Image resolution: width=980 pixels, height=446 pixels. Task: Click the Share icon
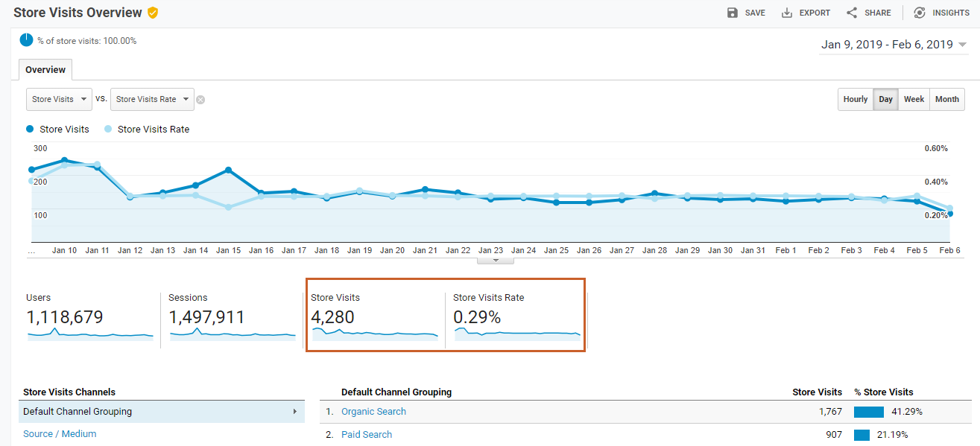point(852,13)
